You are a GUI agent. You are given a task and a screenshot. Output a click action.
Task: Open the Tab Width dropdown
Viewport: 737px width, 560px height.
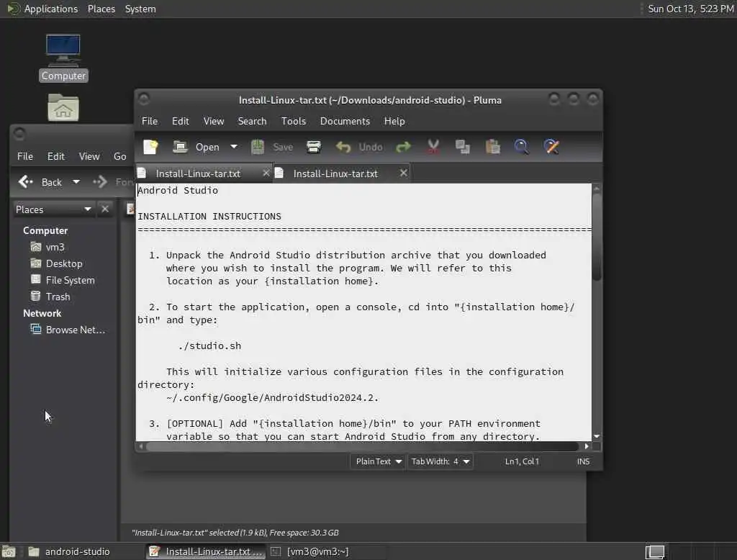(x=440, y=461)
